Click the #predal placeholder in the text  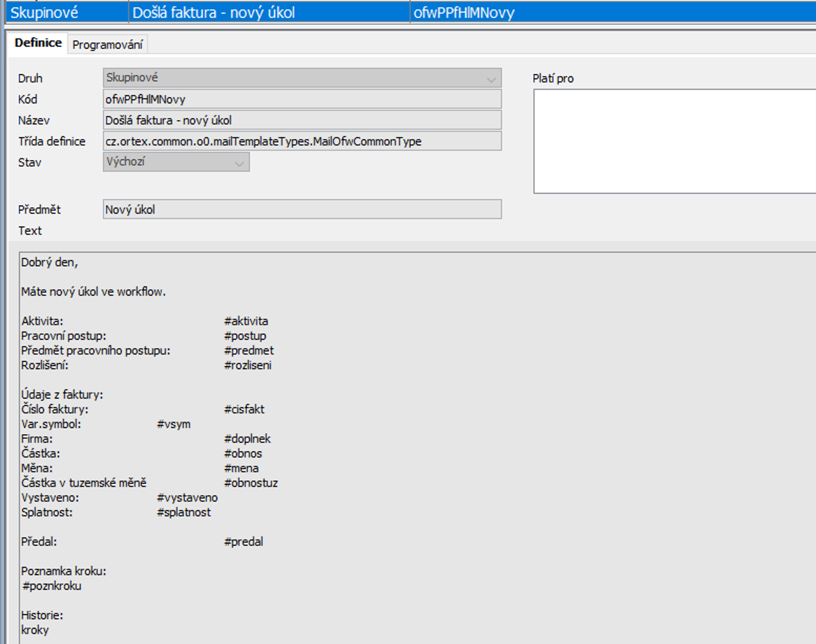244,542
